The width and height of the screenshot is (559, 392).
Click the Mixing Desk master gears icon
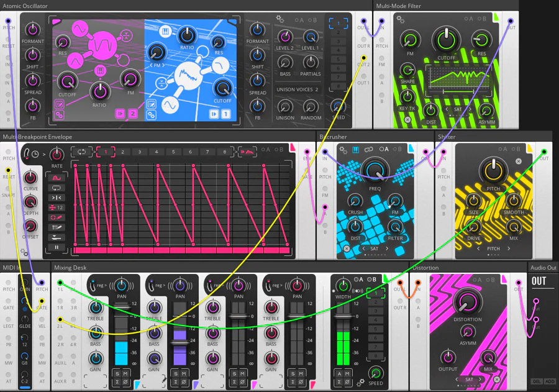(361, 381)
